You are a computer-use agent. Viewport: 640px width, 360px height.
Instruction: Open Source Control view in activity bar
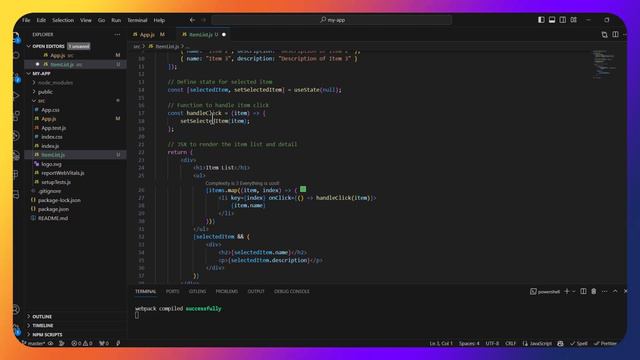click(x=16, y=77)
